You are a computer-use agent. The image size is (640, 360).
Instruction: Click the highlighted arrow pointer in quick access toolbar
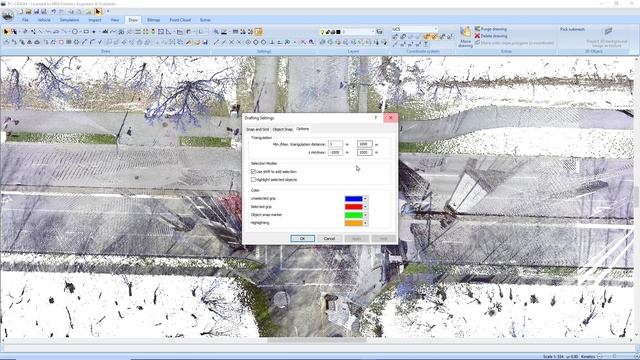(98, 12)
